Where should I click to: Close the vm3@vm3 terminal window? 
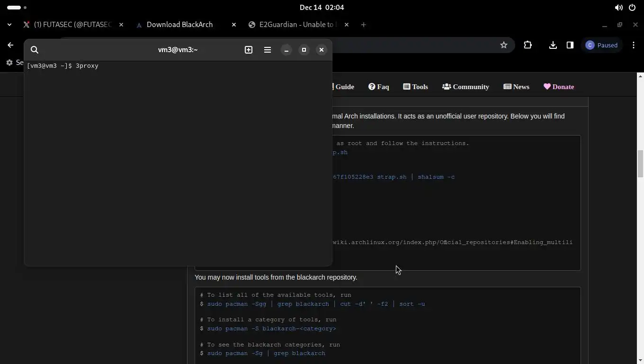(x=322, y=50)
